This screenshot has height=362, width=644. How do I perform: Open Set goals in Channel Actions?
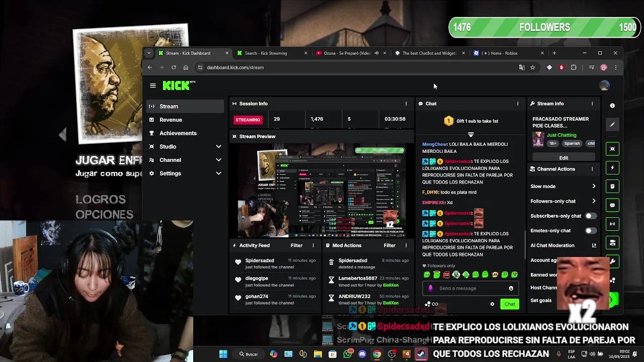coord(541,301)
